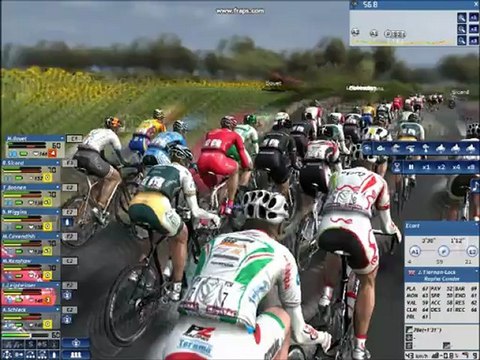This screenshot has width=480, height=360.
Task: Click the E2 group tag beside T.Boonen
Action: 69,188
